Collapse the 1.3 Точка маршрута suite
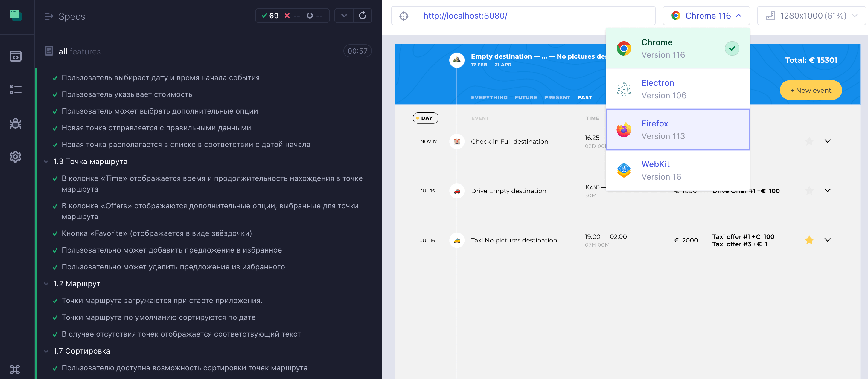The height and width of the screenshot is (379, 868). tap(46, 162)
